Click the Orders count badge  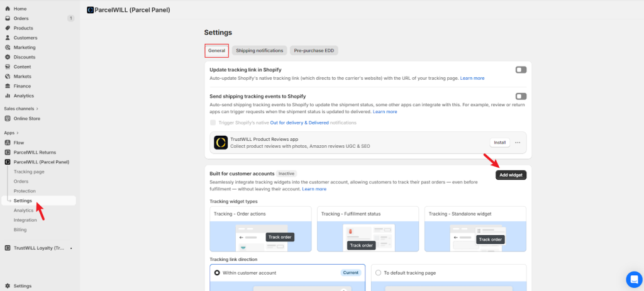(70, 18)
